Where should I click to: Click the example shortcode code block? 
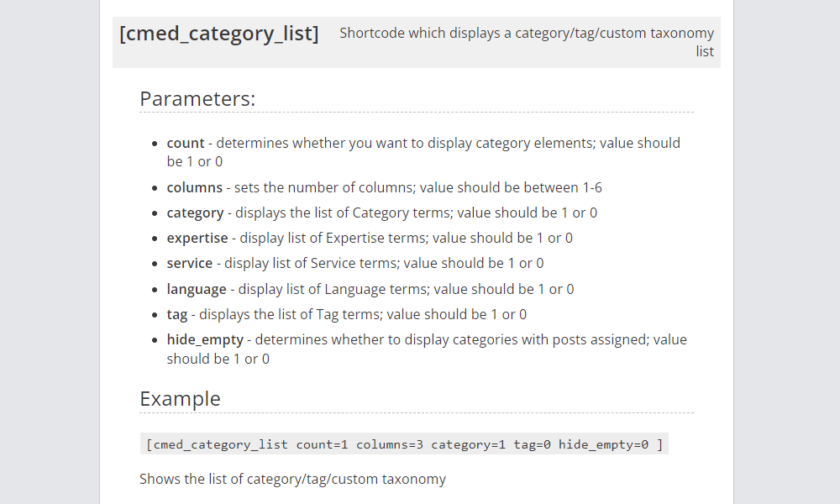pyautogui.click(x=405, y=444)
